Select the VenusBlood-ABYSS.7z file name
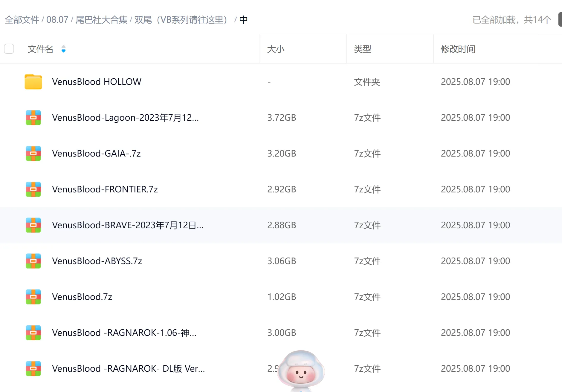 tap(97, 261)
